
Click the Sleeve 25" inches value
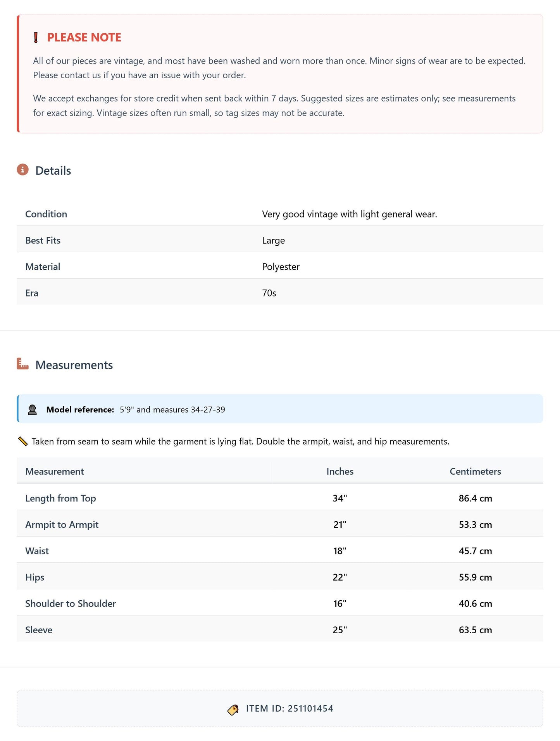click(x=340, y=630)
